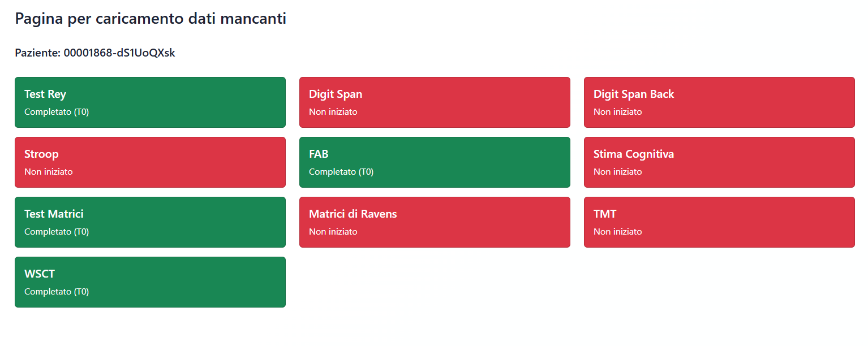The image size is (868, 346).
Task: Start the Matrici di Ravens card
Action: (435, 222)
